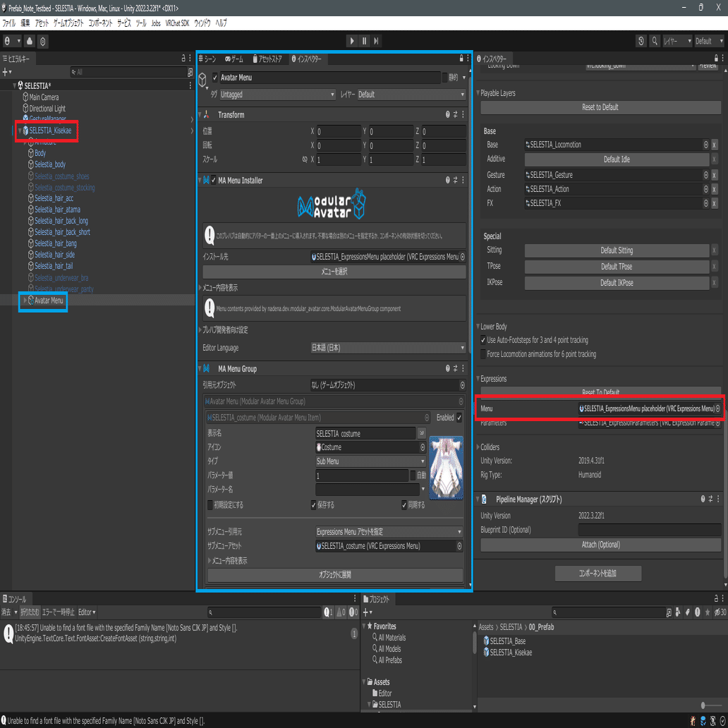Open the Editor Language dropdown
Viewport: 728px width, 728px height.
tap(388, 348)
